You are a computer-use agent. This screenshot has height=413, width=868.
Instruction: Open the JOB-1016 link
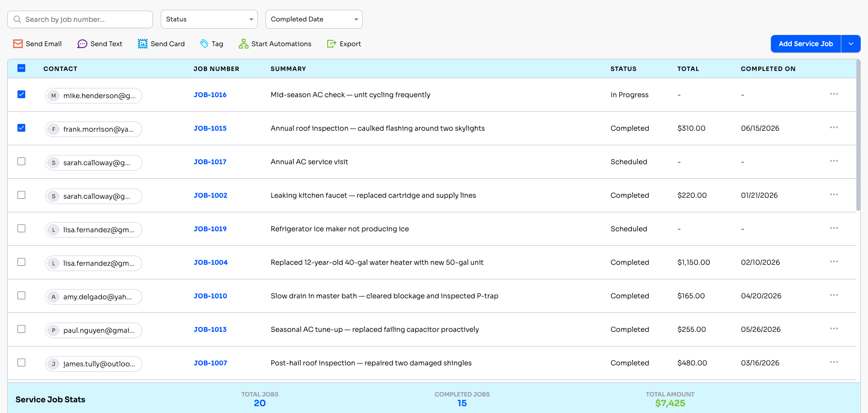tap(210, 95)
